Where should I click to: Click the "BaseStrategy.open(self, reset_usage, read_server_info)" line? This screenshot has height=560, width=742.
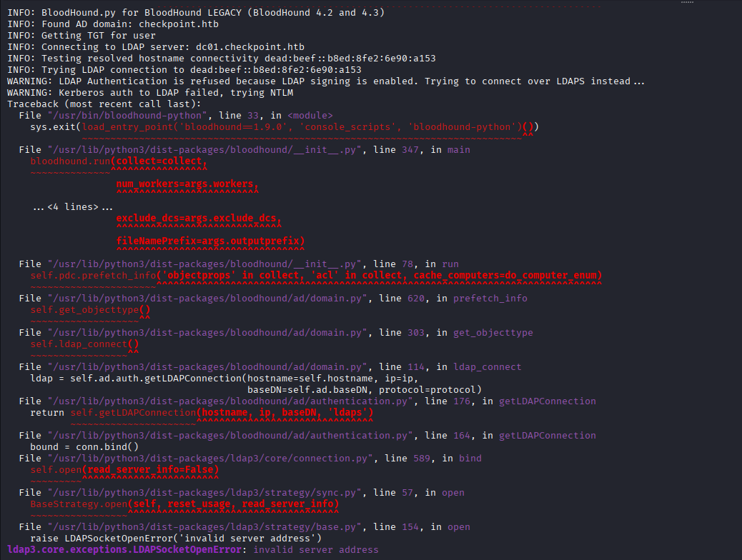(184, 504)
